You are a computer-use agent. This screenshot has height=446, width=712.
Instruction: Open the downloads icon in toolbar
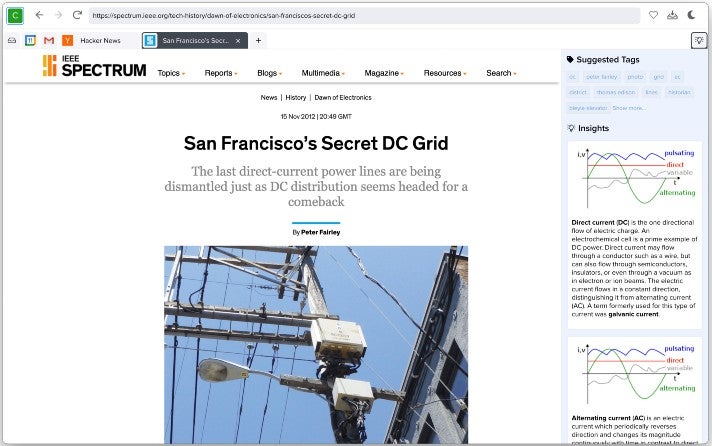pyautogui.click(x=672, y=15)
